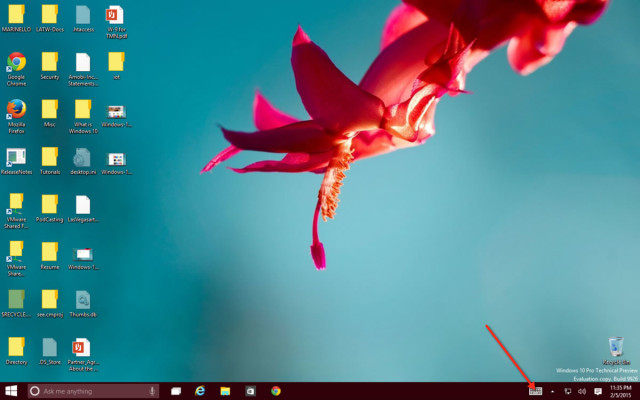Image resolution: width=640 pixels, height=400 pixels.
Task: Select the Mozilla Firefox desktop shortcut
Action: (16, 116)
